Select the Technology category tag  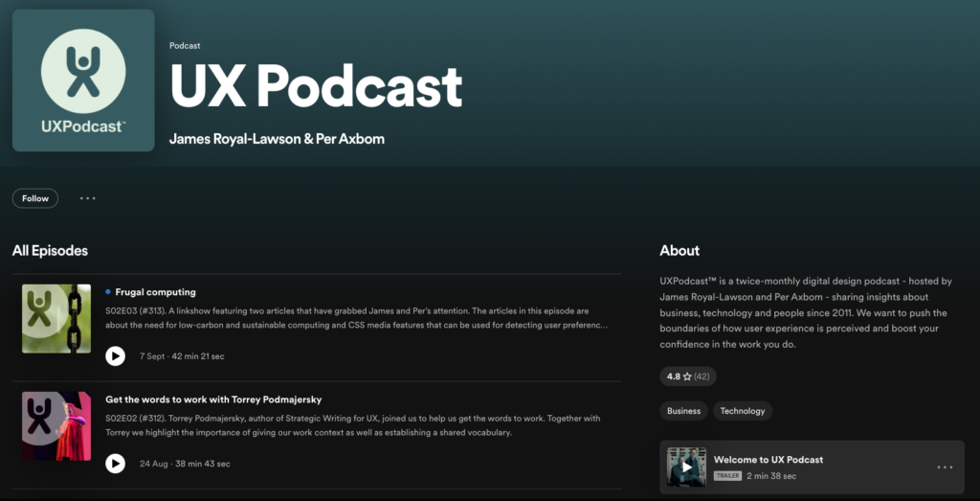(x=743, y=411)
